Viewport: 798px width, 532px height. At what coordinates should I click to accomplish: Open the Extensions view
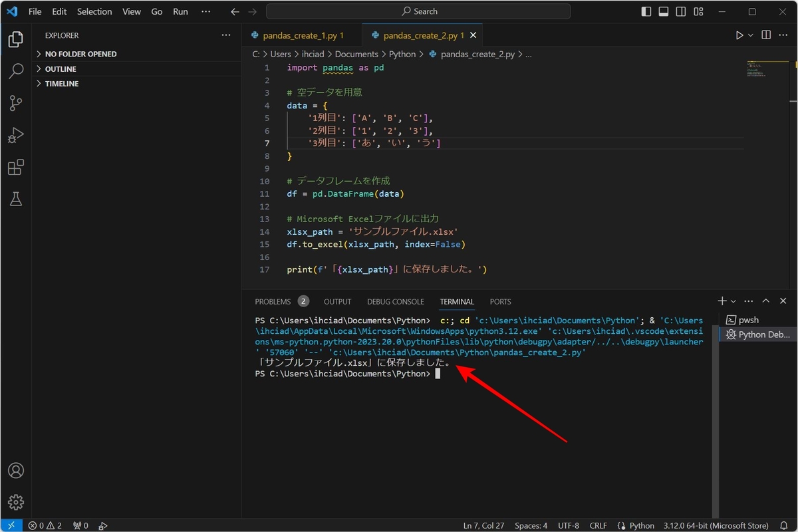16,167
